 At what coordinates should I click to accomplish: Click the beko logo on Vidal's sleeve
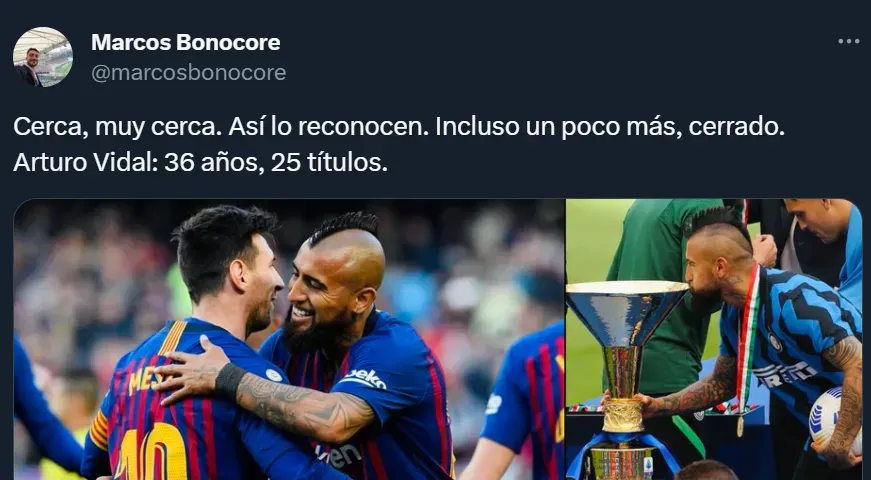coord(365,379)
